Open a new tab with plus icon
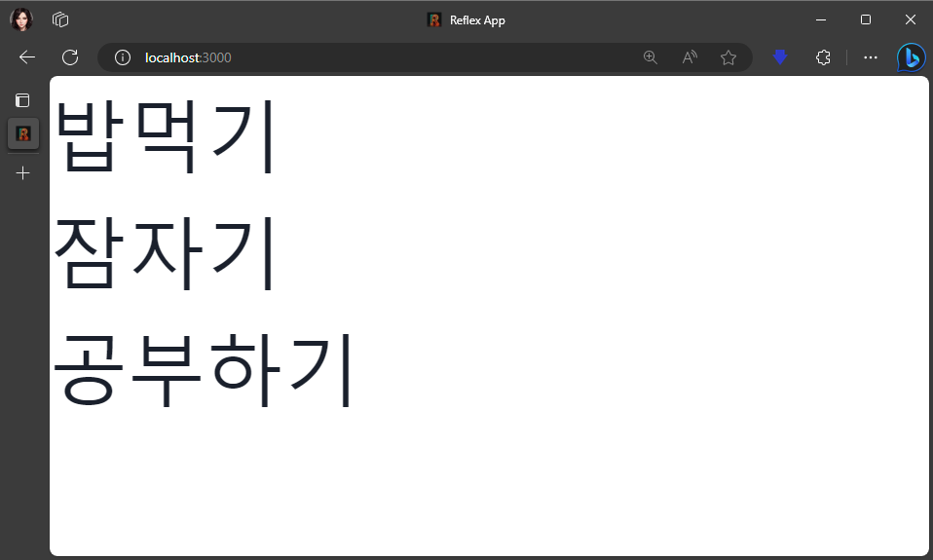The height and width of the screenshot is (560, 933). pos(22,172)
